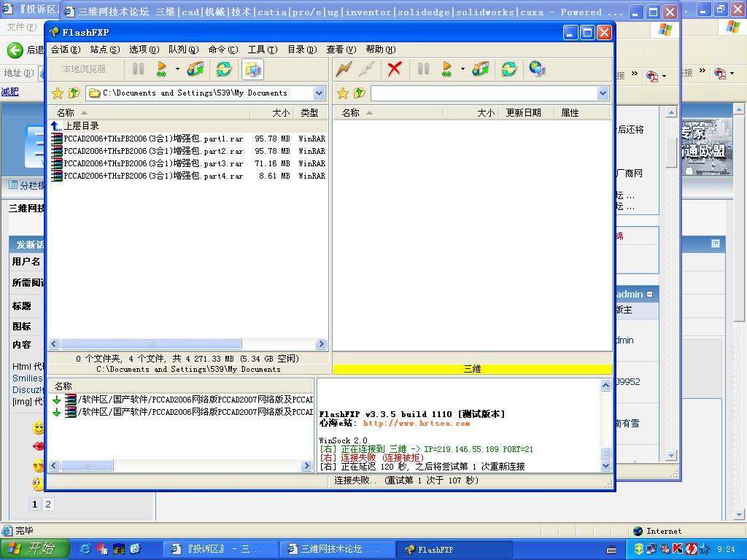Open the 查看 menu
The width and height of the screenshot is (747, 560).
tap(341, 50)
